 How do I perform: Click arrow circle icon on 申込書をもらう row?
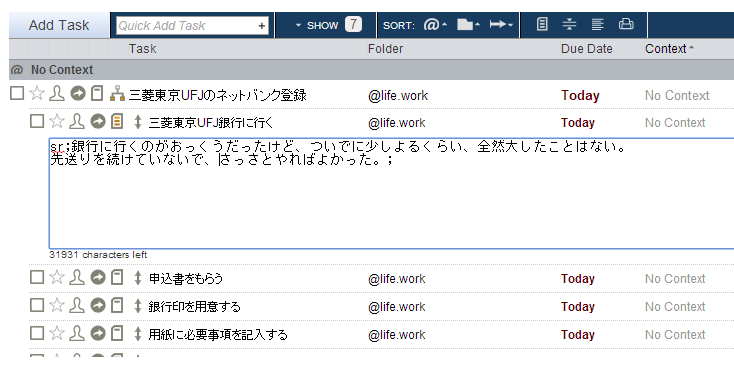[97, 278]
